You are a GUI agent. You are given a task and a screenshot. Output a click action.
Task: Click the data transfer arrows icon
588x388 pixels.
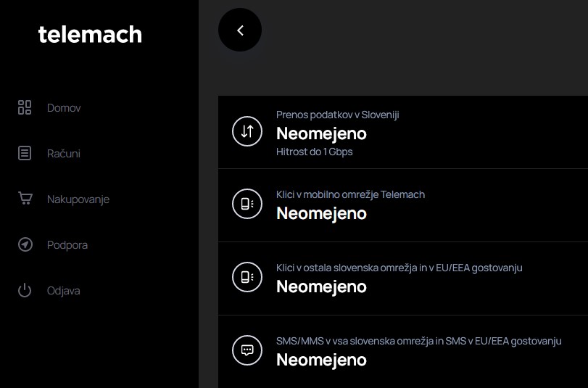tap(247, 131)
